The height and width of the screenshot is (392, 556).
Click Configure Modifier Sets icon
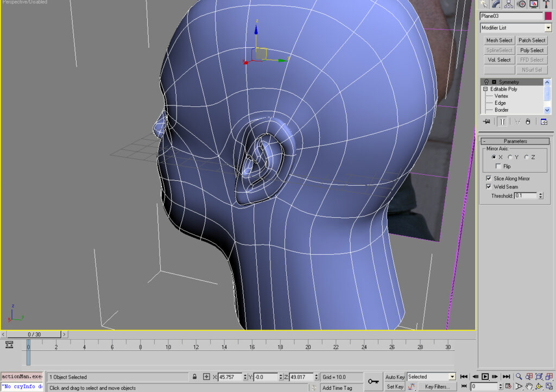544,122
